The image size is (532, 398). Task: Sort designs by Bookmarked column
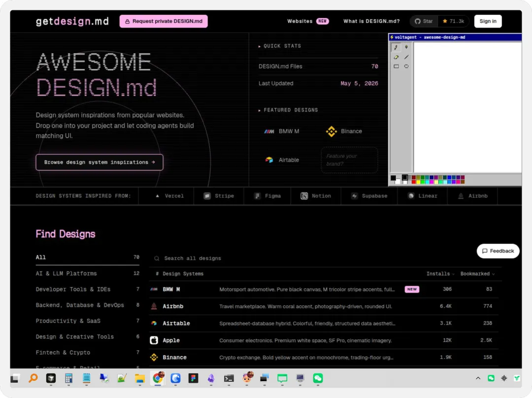coord(477,274)
